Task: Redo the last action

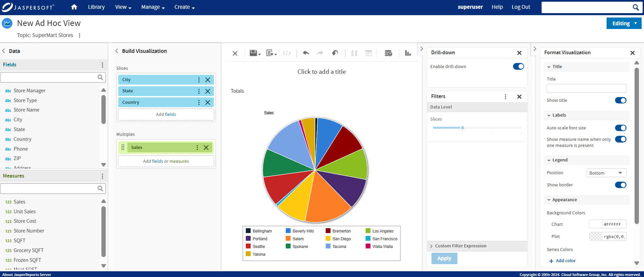Action: point(320,53)
